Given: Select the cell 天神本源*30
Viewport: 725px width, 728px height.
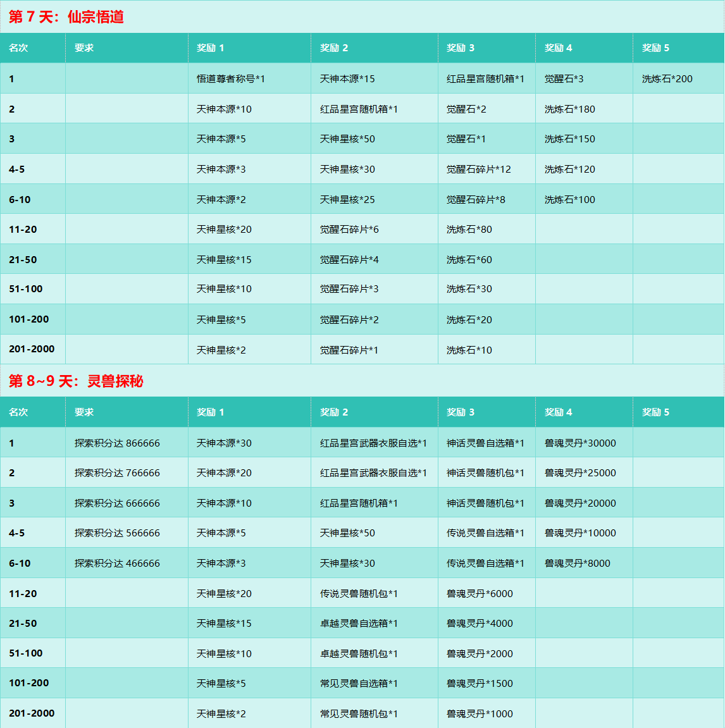Looking at the screenshot, I should click(249, 443).
